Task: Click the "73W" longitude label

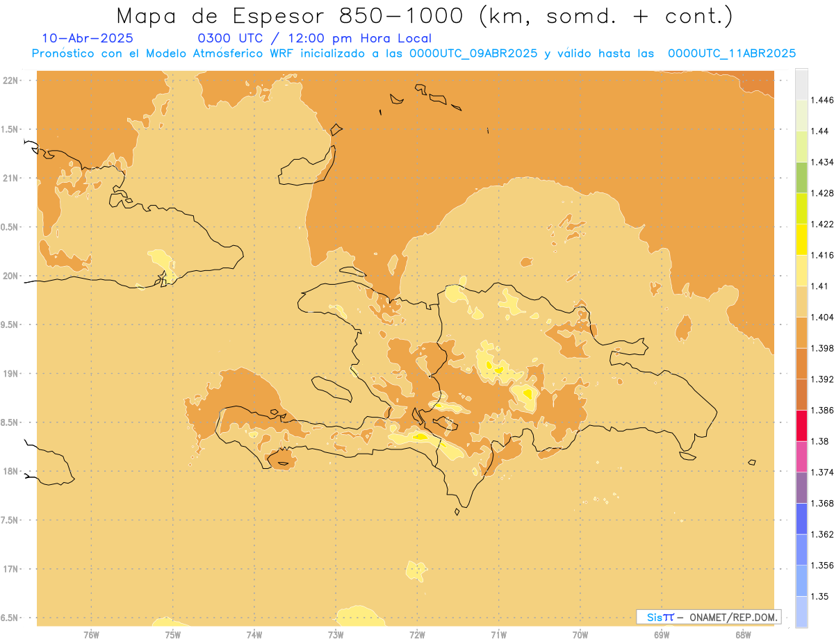Action: pos(336,634)
